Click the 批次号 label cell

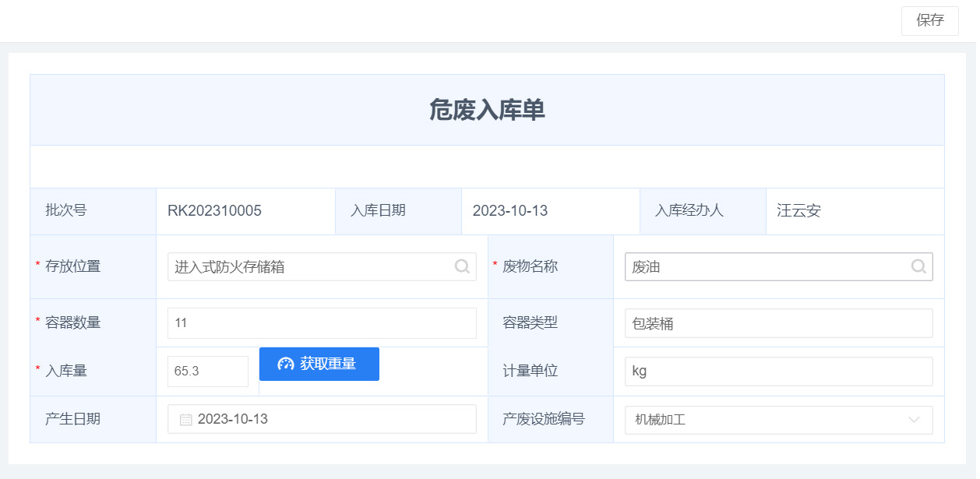click(66, 211)
